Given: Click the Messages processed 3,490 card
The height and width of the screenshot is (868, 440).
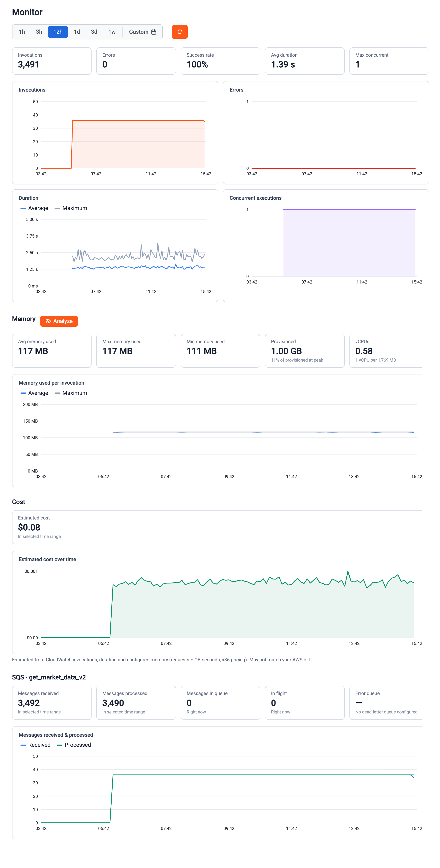Looking at the screenshot, I should [x=136, y=703].
